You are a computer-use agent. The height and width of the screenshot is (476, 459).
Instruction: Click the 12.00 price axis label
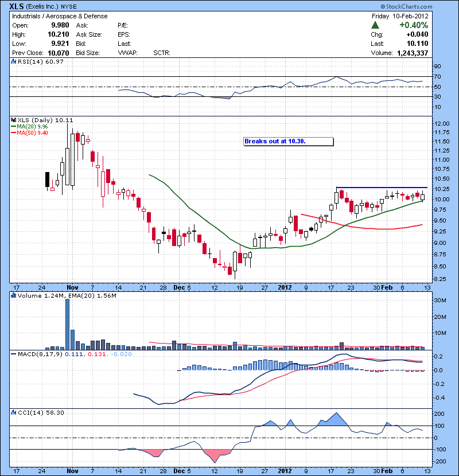[442, 123]
